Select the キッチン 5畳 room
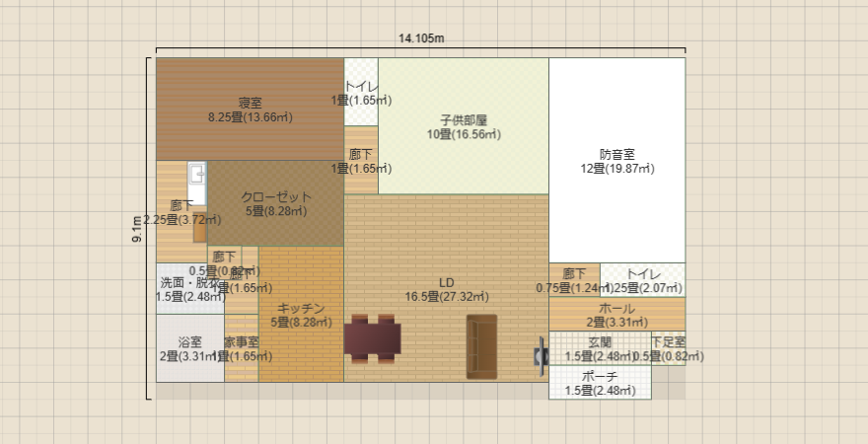 pyautogui.click(x=301, y=314)
